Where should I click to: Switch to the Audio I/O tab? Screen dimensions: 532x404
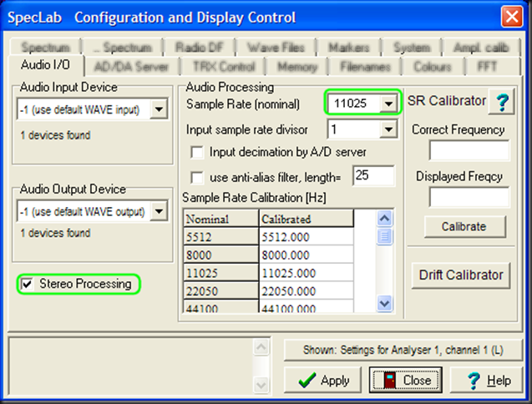coord(45,65)
